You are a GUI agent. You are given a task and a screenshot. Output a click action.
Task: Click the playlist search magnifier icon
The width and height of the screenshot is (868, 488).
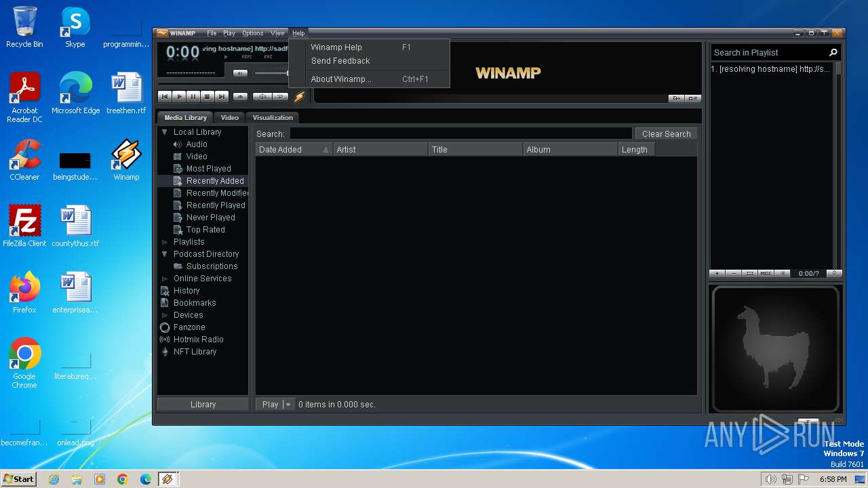point(833,52)
